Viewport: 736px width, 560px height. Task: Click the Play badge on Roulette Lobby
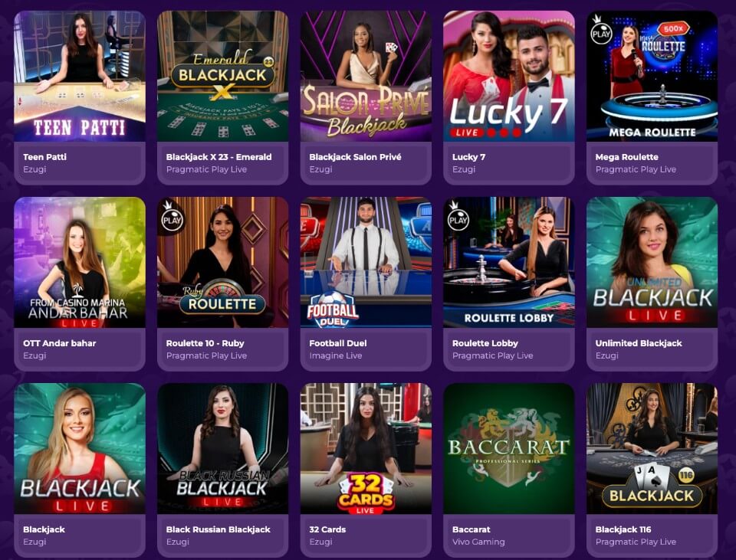458,218
